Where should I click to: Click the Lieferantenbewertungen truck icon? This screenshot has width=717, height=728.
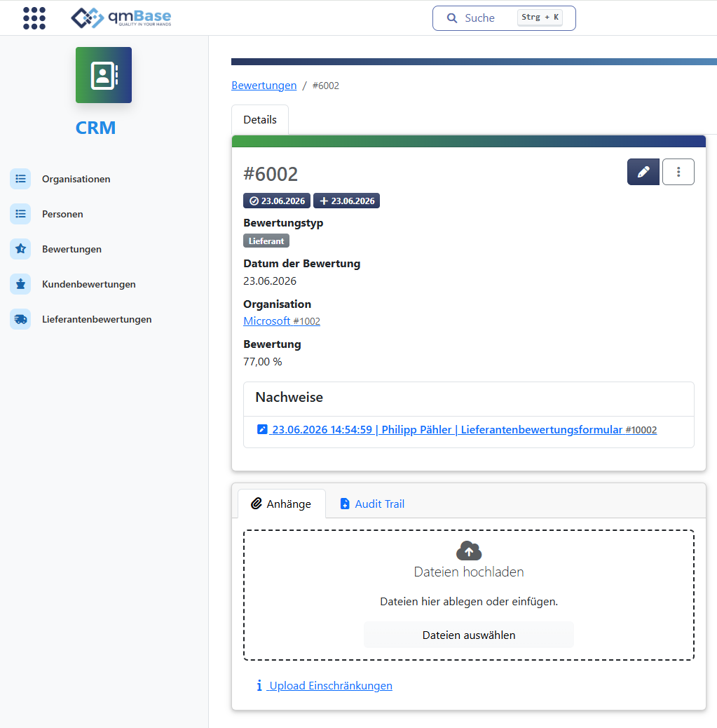point(20,319)
